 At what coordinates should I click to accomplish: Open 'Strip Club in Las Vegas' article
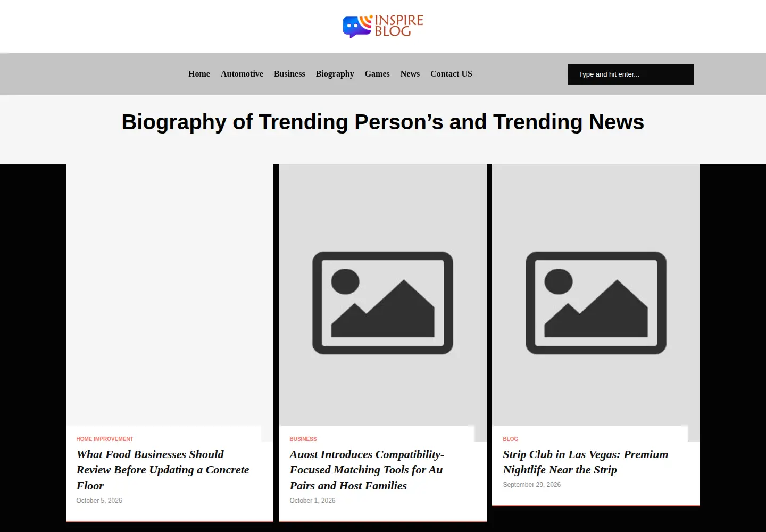[x=586, y=462]
